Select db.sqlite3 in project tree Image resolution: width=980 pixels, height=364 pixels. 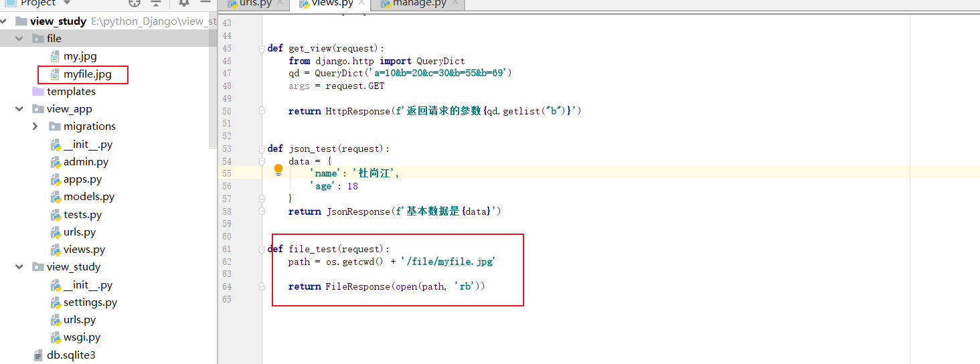pyautogui.click(x=71, y=355)
